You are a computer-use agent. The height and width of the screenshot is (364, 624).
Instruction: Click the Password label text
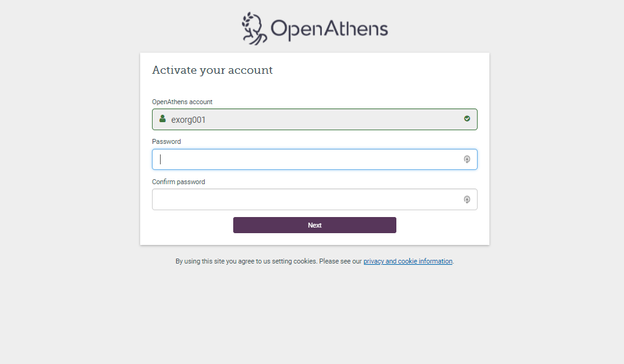166,141
